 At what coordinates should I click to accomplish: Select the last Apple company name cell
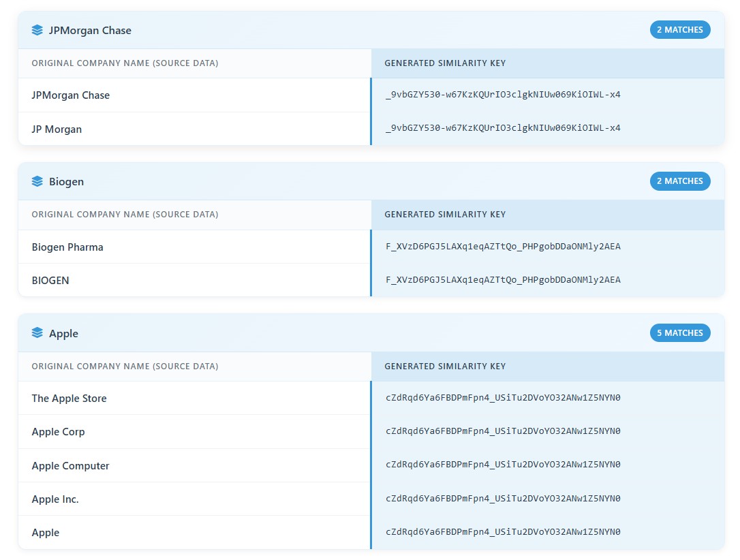pos(194,533)
